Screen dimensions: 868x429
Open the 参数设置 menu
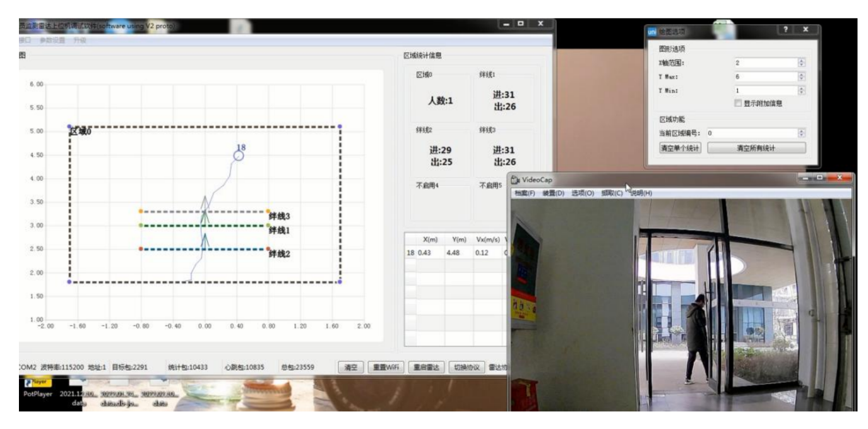click(52, 40)
